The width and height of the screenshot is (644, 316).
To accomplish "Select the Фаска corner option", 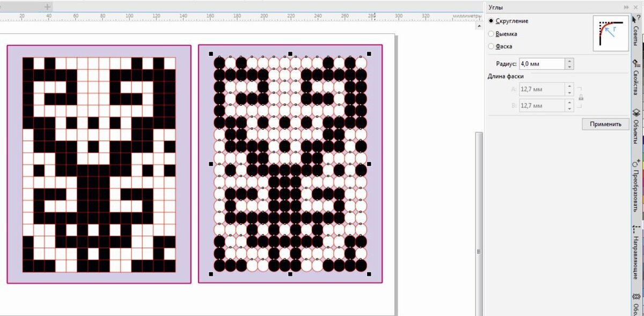I will (x=500, y=46).
